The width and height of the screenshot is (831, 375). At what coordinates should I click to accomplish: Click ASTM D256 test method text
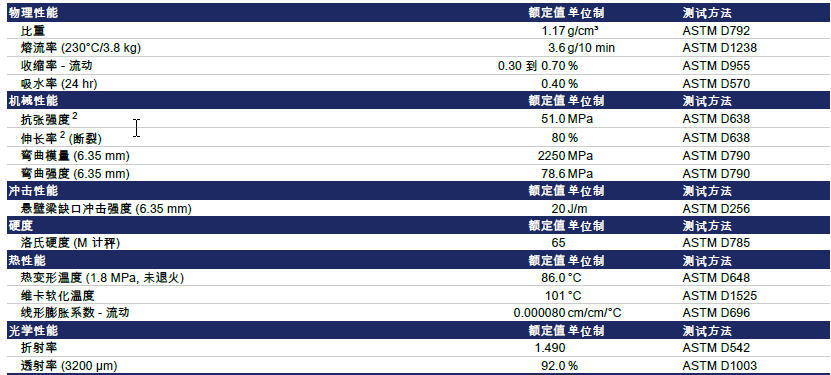[716, 209]
